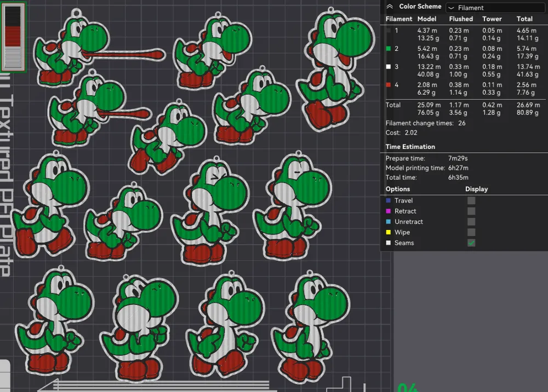548x392 pixels.
Task: Enable Retract display checkbox
Action: [x=471, y=211]
